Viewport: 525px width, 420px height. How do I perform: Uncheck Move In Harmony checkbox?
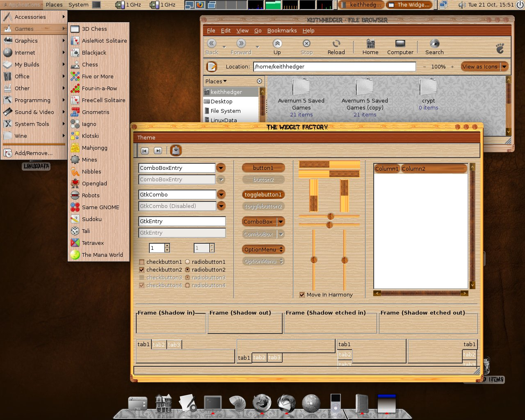tap(302, 294)
